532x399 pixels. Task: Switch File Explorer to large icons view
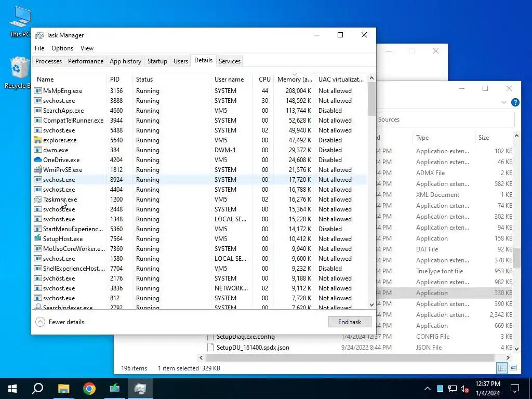tap(513, 368)
